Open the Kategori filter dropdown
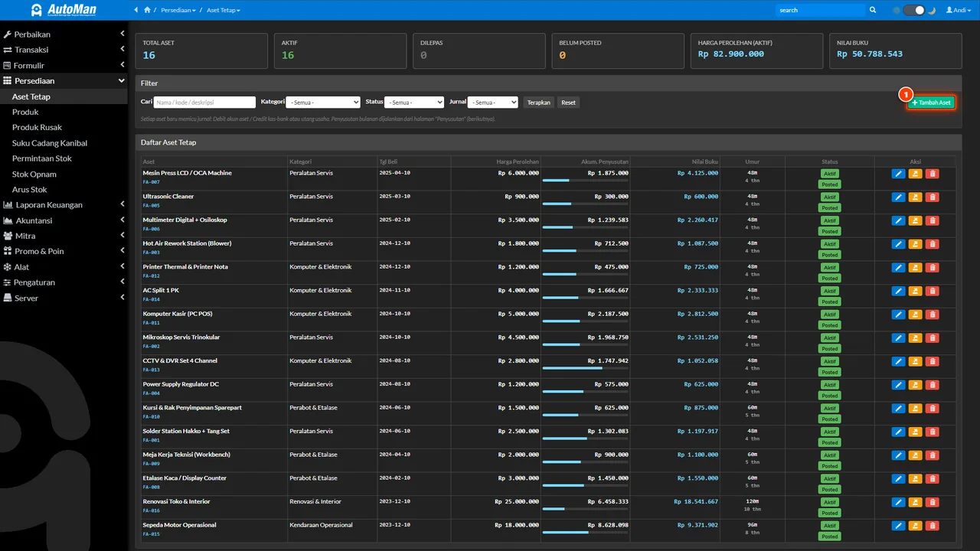This screenshot has width=980, height=551. point(323,102)
